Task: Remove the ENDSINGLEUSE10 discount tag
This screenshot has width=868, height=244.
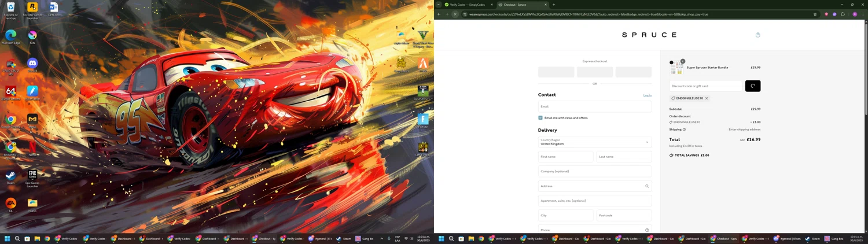Action: [707, 98]
